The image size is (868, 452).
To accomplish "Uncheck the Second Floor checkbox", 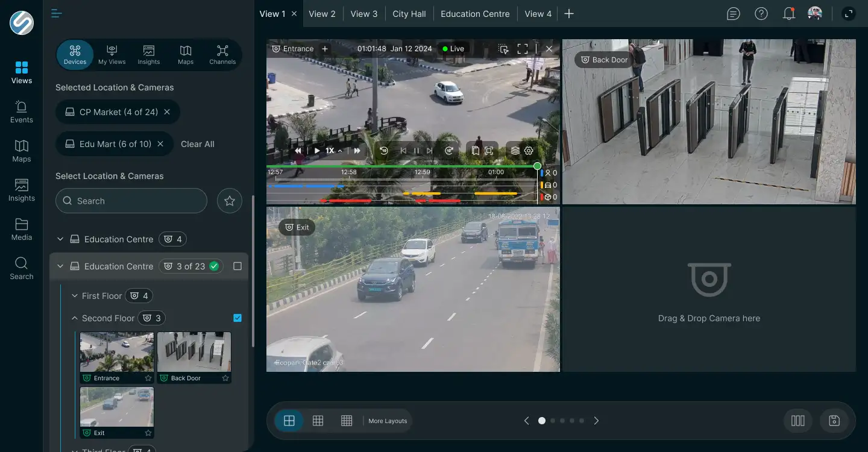I will click(237, 318).
